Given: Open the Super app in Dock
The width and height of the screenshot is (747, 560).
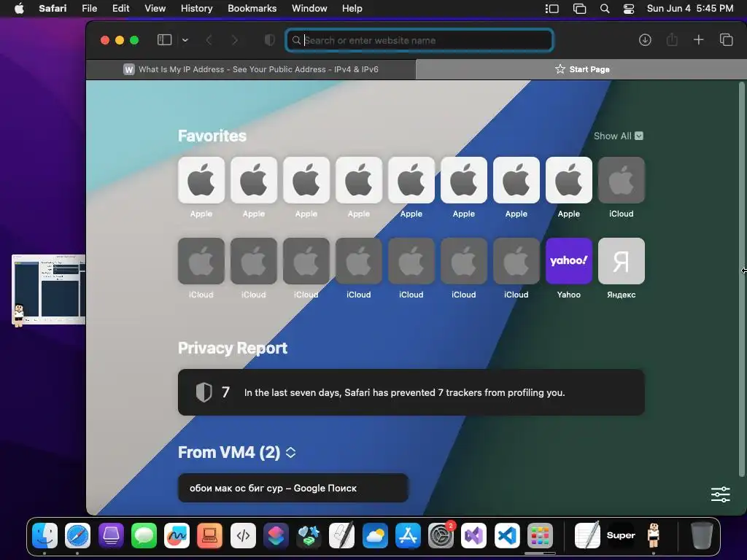Looking at the screenshot, I should 621,536.
